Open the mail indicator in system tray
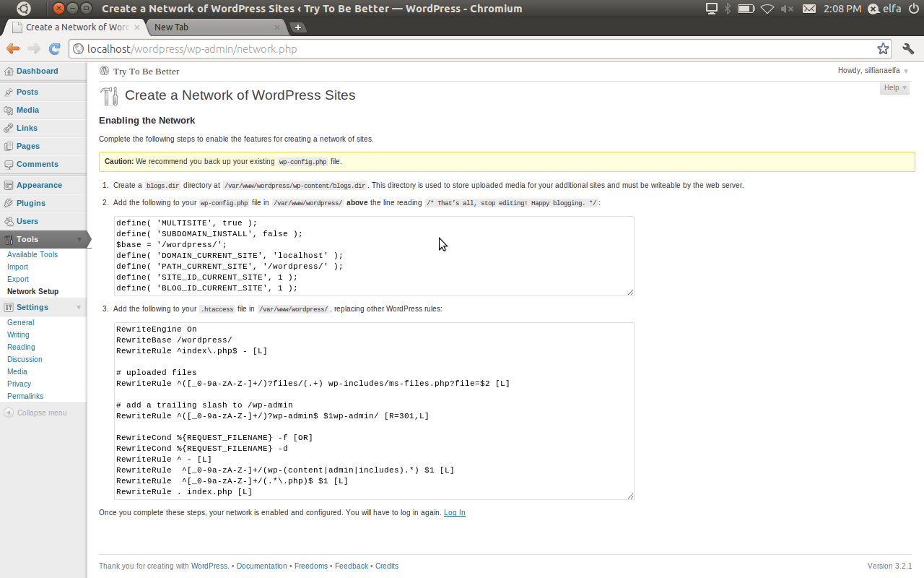This screenshot has width=924, height=578. [809, 9]
